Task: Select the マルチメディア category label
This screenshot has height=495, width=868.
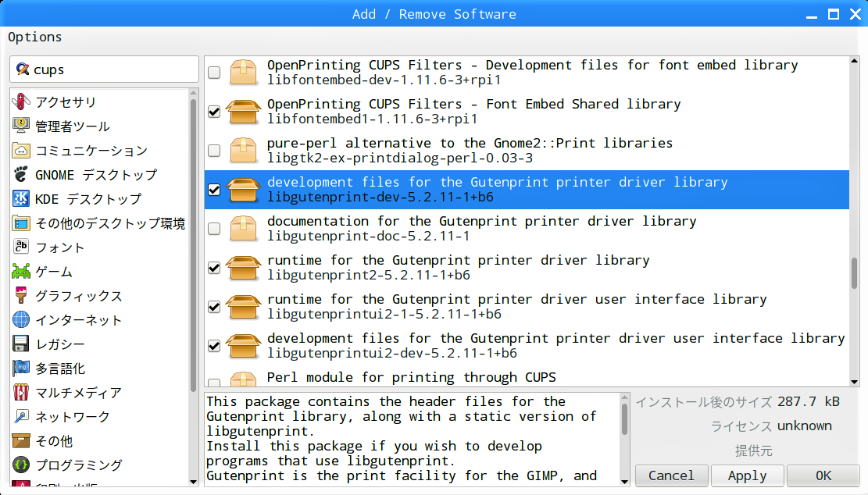Action: pyautogui.click(x=79, y=394)
